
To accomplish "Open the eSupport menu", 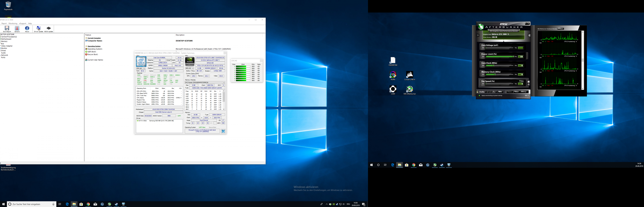I will (23, 23).
